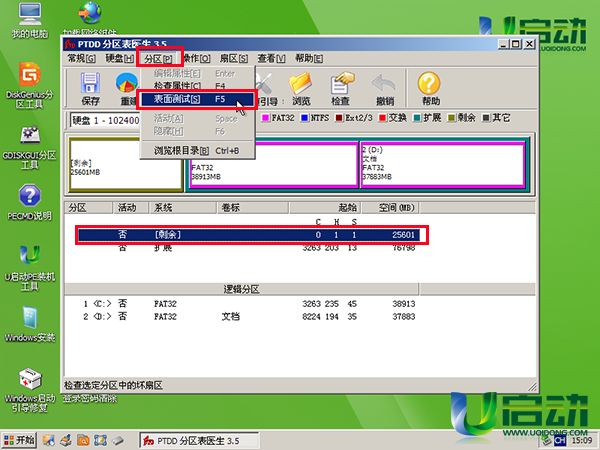Open the 查看[V] menu
This screenshot has width=600, height=450.
click(x=271, y=59)
